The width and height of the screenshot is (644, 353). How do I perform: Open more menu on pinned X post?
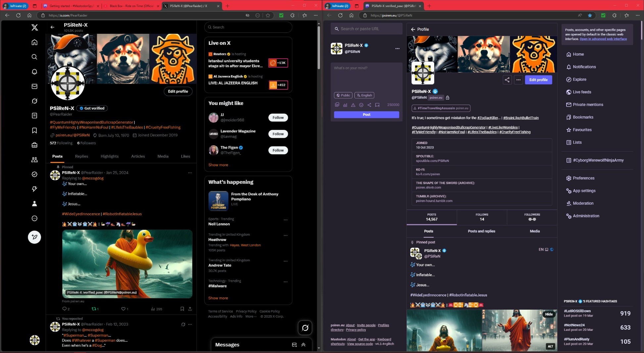[190, 173]
